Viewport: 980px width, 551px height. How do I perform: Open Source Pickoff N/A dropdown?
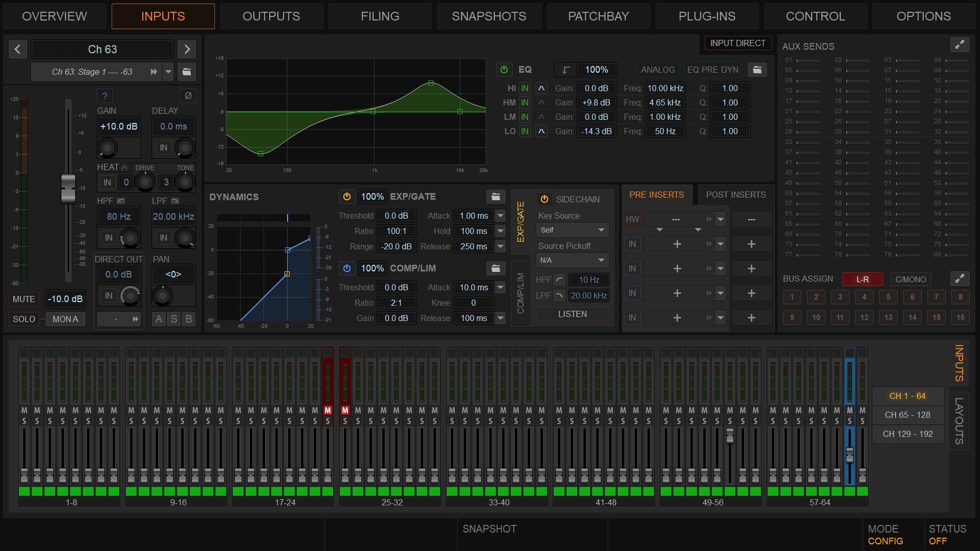pyautogui.click(x=573, y=260)
